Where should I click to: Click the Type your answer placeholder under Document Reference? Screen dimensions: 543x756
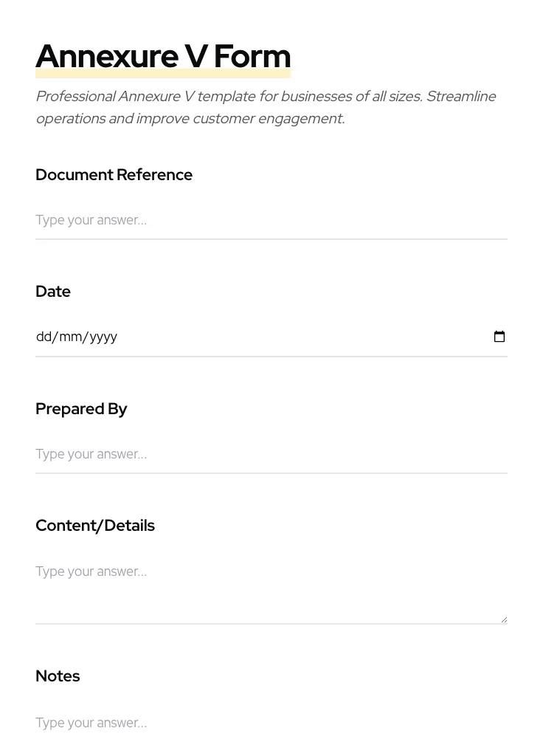point(91,220)
